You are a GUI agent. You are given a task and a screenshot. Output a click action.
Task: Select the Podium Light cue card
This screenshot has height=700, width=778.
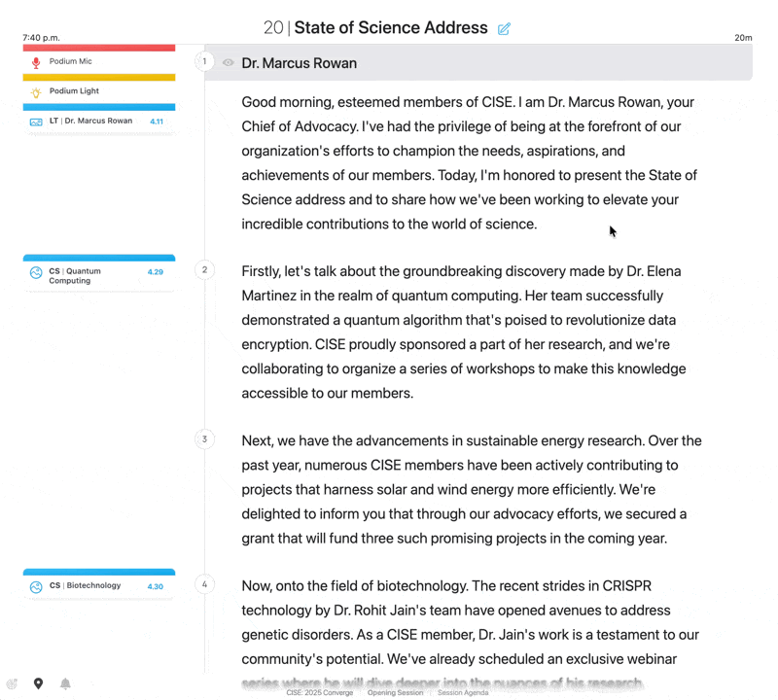click(99, 91)
